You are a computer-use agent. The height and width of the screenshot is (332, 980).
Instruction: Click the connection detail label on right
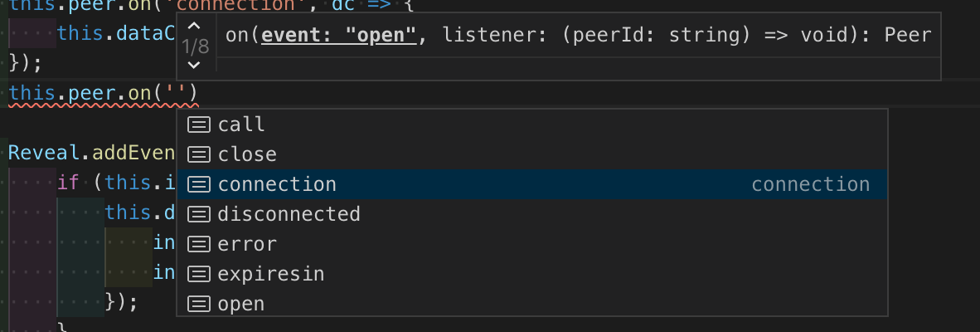(x=810, y=184)
